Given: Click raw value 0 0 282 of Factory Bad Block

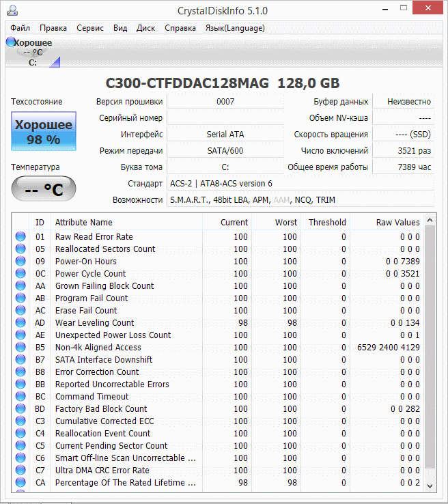Looking at the screenshot, I should tap(405, 408).
